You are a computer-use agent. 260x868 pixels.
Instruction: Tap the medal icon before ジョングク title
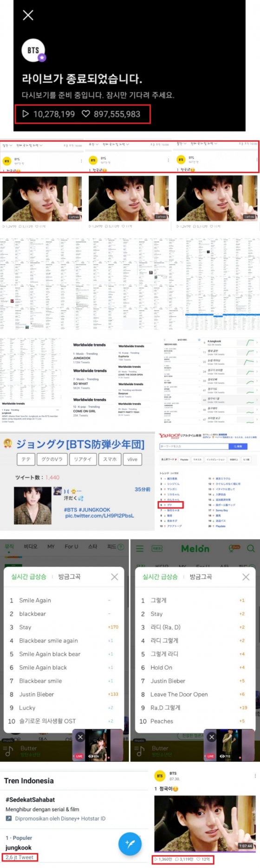pos(7,444)
